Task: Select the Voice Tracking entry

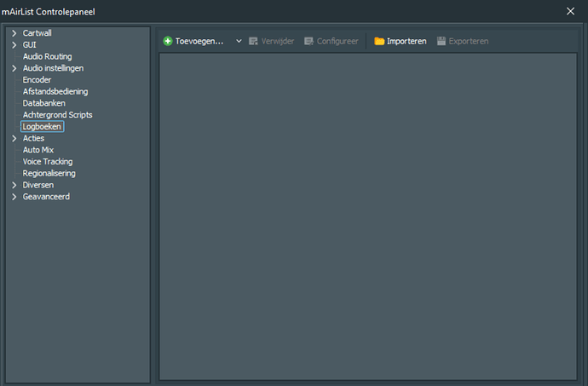Action: [x=48, y=162]
